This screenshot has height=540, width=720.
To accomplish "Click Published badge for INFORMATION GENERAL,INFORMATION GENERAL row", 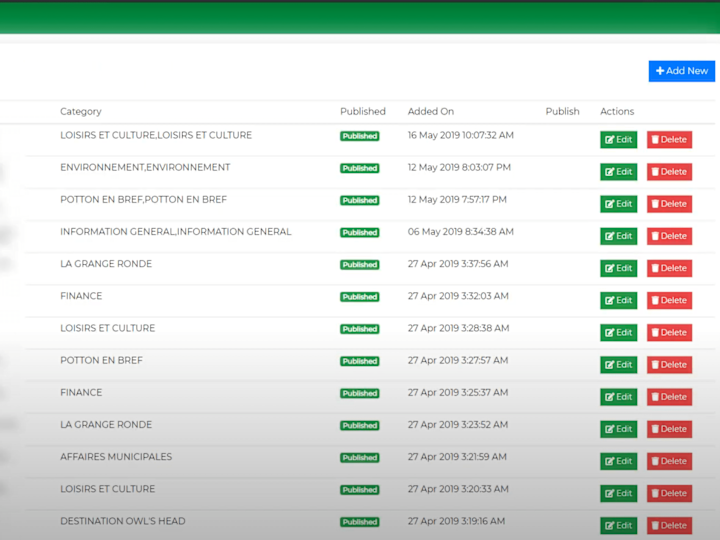I will coord(360,232).
